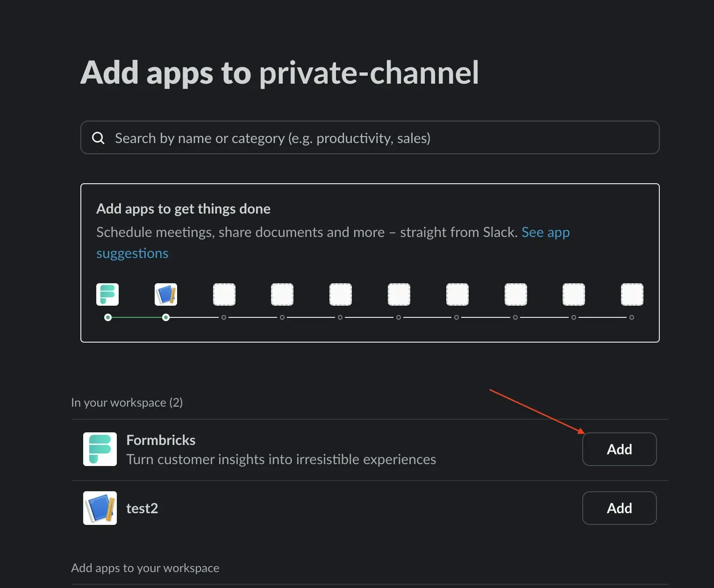Select the Formbricks app name
This screenshot has width=714, height=588.
[x=161, y=440]
